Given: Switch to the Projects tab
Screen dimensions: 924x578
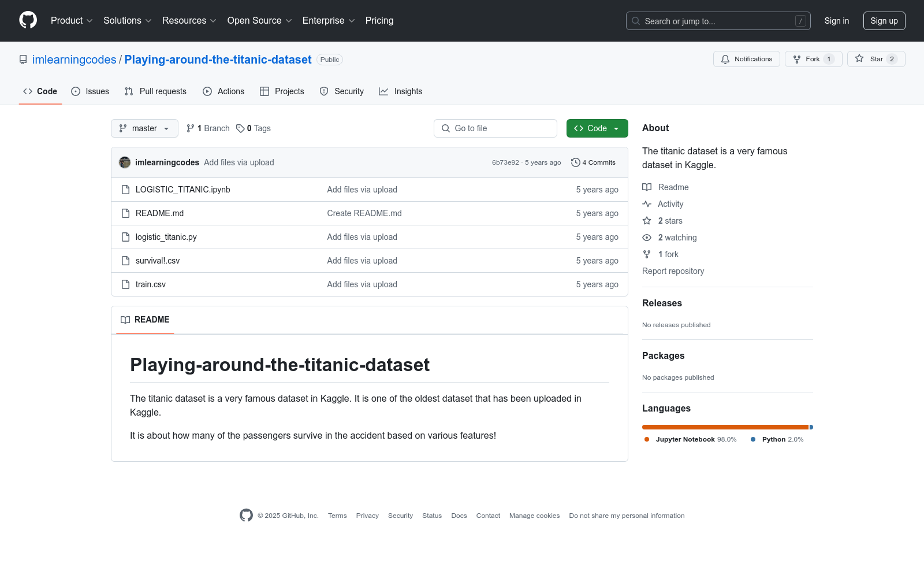Looking at the screenshot, I should click(x=282, y=91).
